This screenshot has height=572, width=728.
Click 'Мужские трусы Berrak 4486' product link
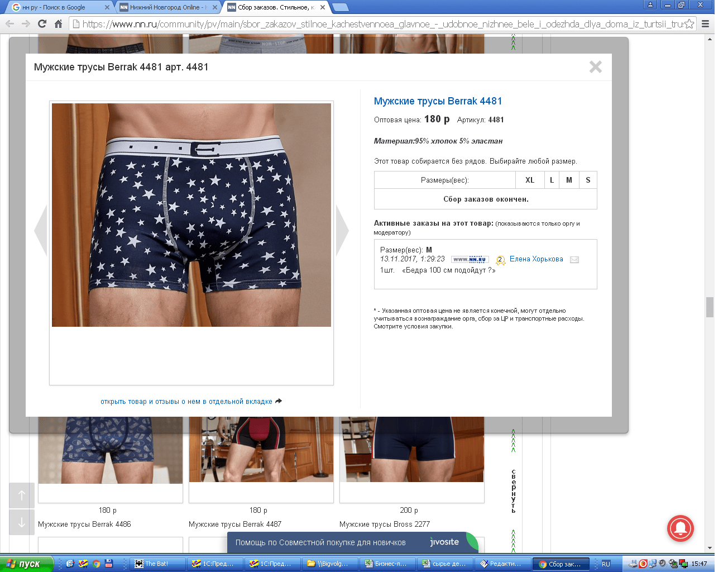click(84, 524)
